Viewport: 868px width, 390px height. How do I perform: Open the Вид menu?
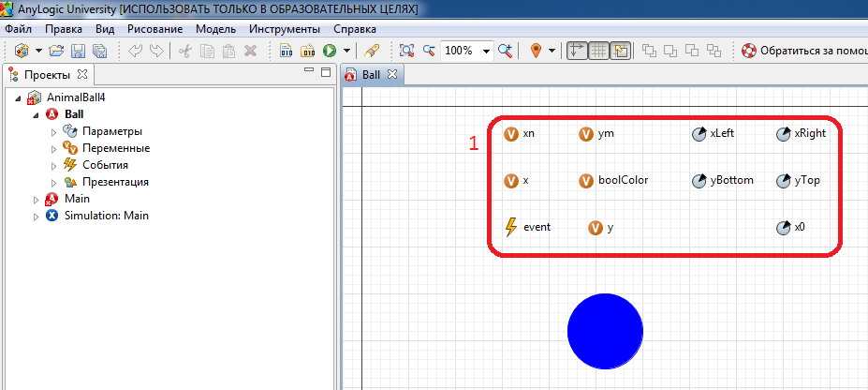coord(105,29)
